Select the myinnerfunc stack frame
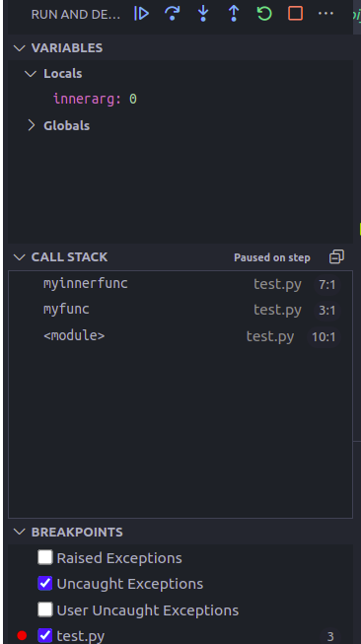361x644 pixels. [180, 284]
